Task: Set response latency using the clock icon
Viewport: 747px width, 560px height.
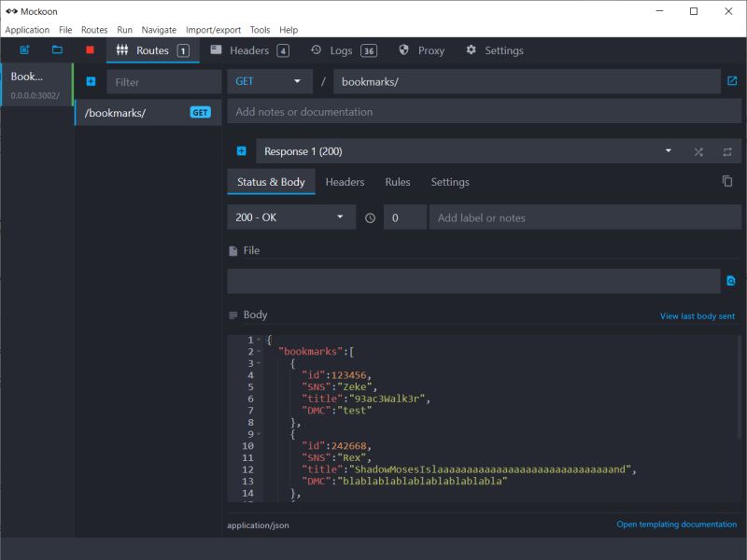Action: (x=371, y=217)
